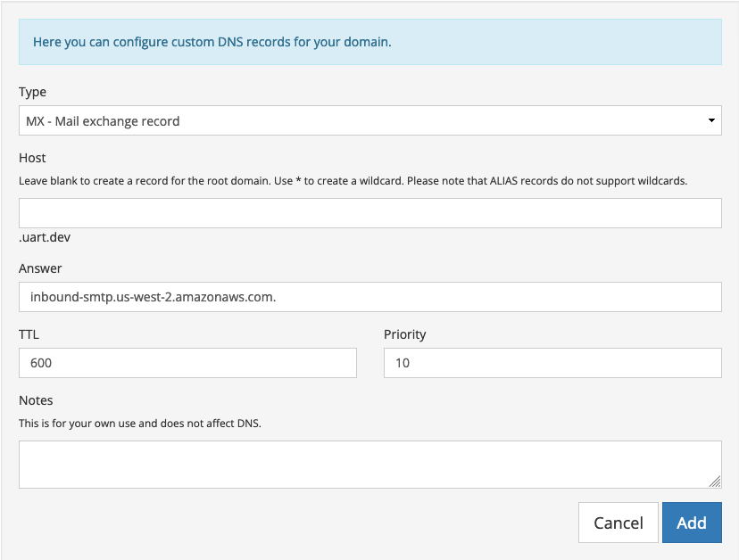This screenshot has width=739, height=560.
Task: Click the Host wildcard help text
Action: (x=353, y=180)
